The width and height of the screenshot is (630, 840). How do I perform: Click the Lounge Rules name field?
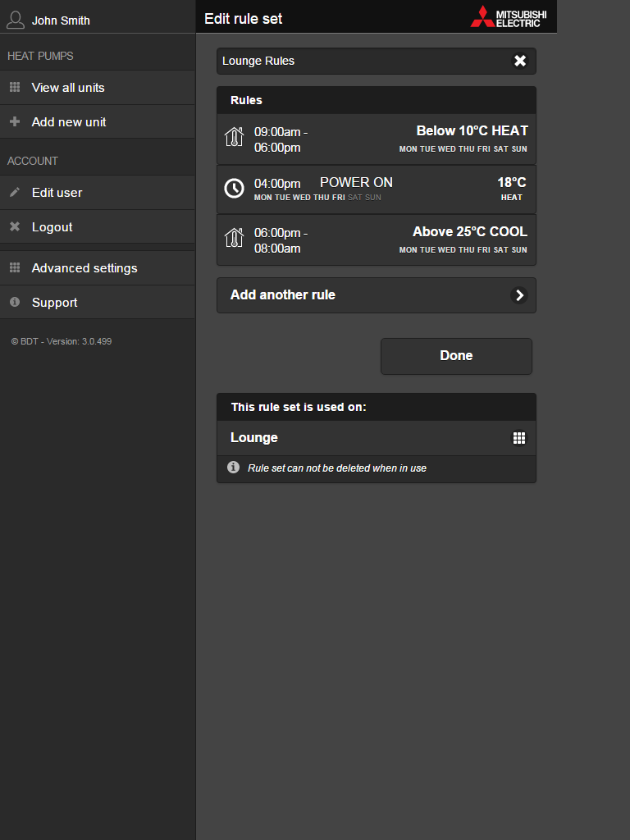(376, 61)
